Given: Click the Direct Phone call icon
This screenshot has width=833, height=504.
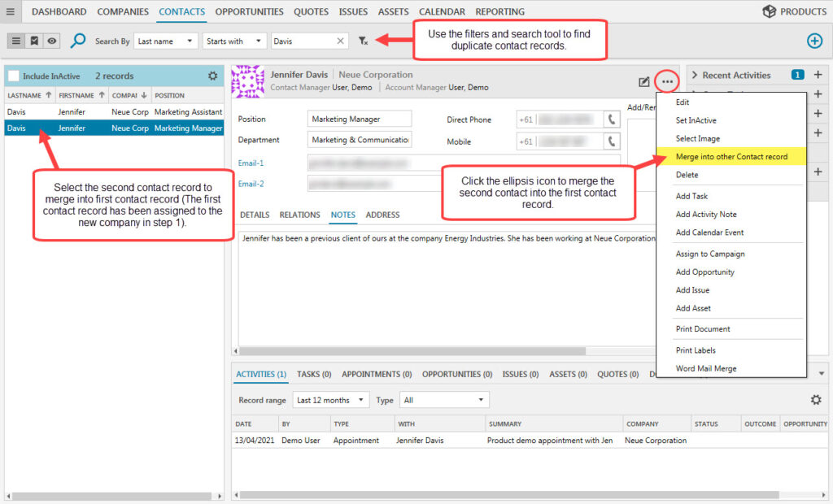Looking at the screenshot, I should pyautogui.click(x=610, y=119).
